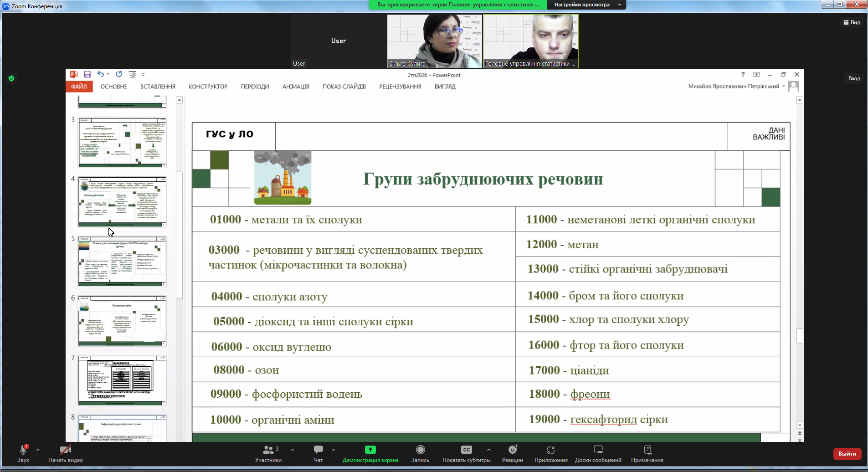Start slideshow from current slide icon

(x=132, y=74)
